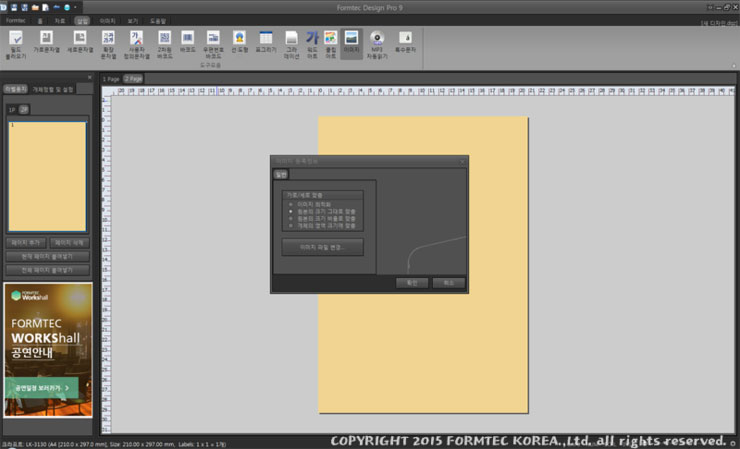Image resolution: width=740 pixels, height=449 pixels.
Task: Switch to the 삽입 (Insert) ribbon tab
Action: point(82,21)
